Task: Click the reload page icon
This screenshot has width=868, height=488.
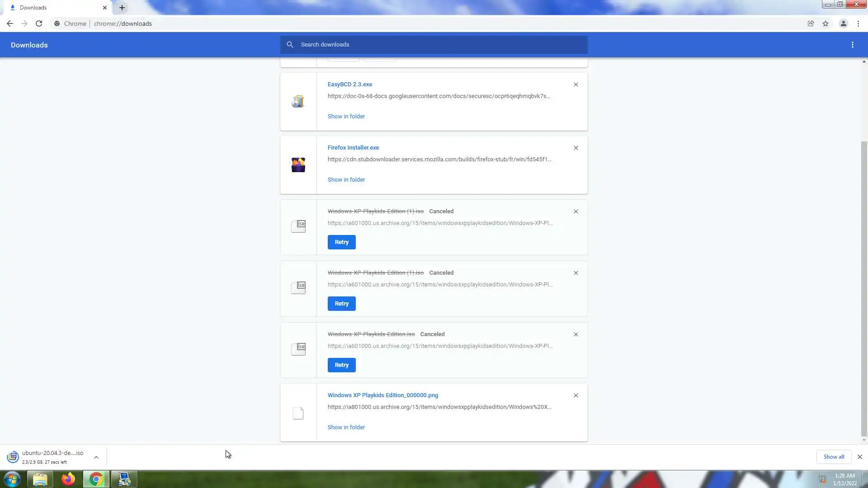Action: tap(39, 23)
